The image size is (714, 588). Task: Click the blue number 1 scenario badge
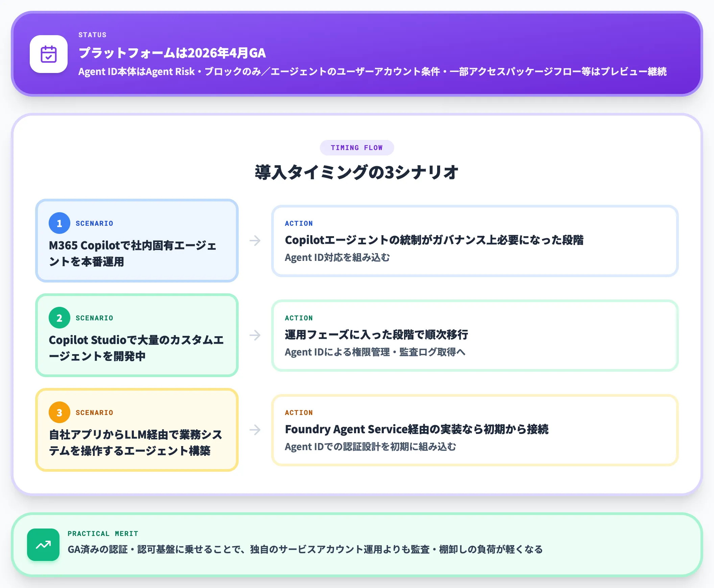(x=59, y=223)
